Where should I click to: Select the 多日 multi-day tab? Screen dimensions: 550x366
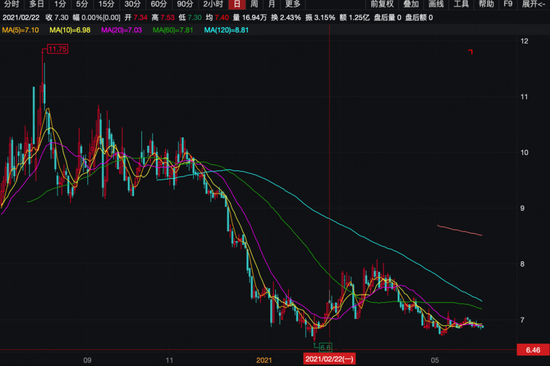click(36, 4)
